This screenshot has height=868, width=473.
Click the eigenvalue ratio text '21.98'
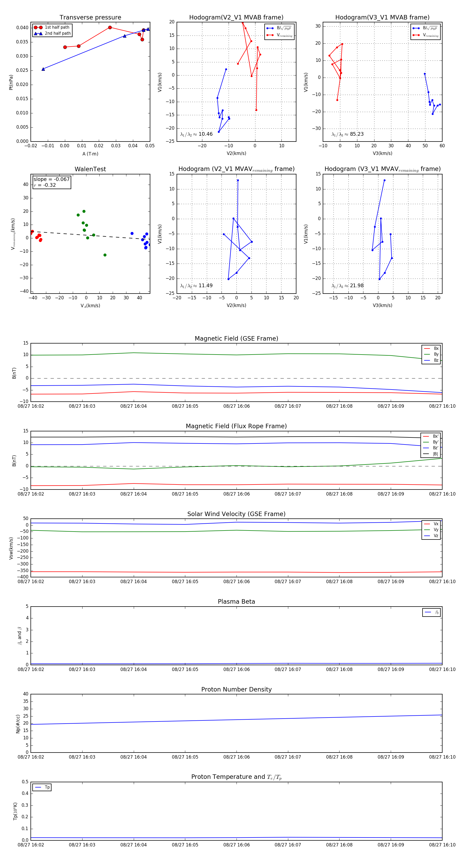coord(357,286)
